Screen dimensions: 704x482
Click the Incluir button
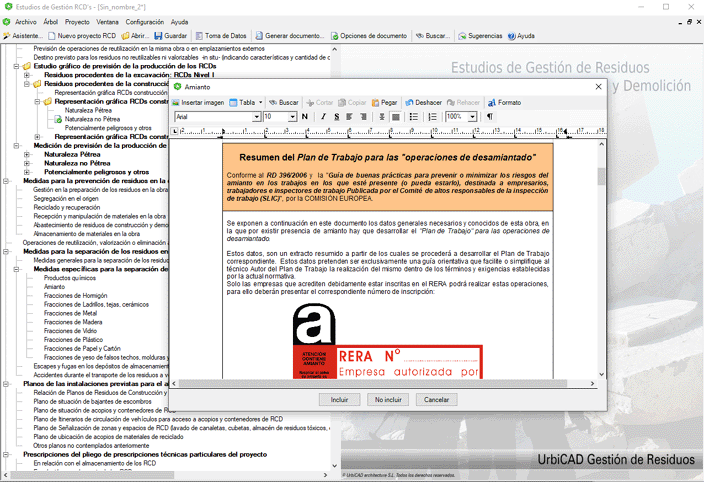[x=339, y=399]
